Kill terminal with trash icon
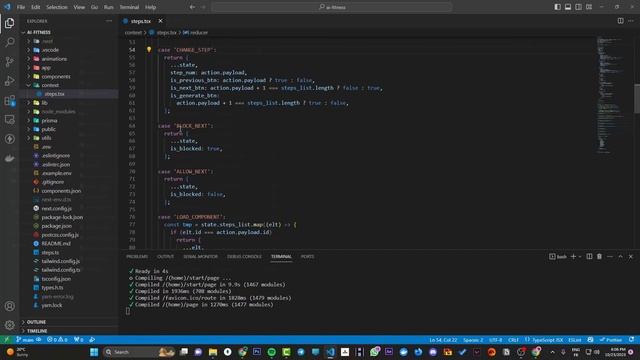Image resolution: width=640 pixels, height=360 pixels. 599,256
